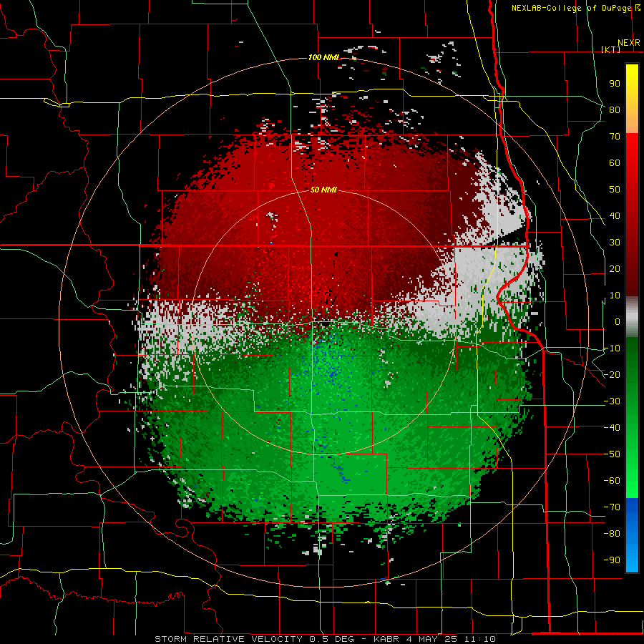Click the 50 NMI range ring label
Image resolution: width=644 pixels, height=644 pixels.
(x=323, y=190)
